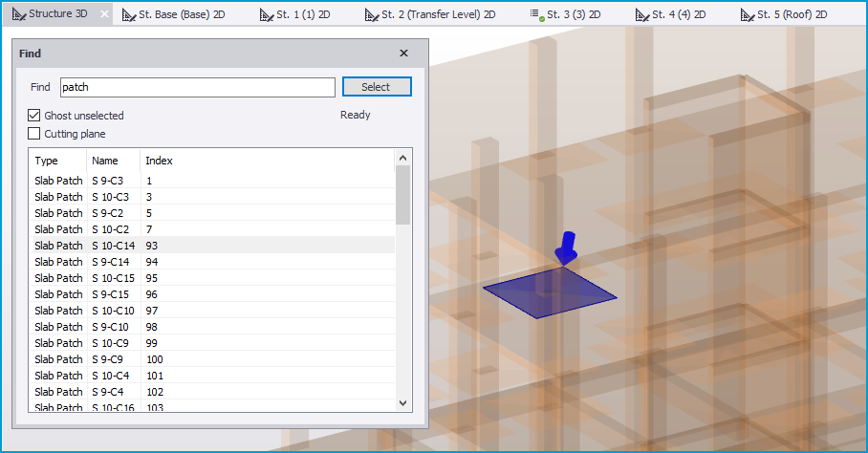The width and height of the screenshot is (868, 453).
Task: Select row S 10-C4 index 101
Action: point(212,376)
